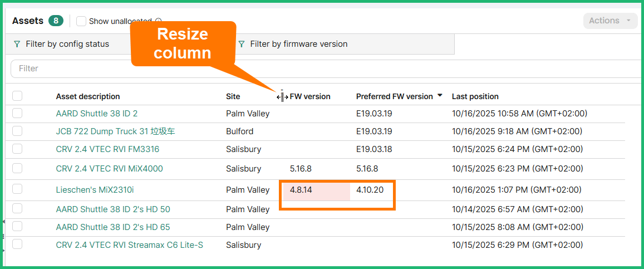The height and width of the screenshot is (269, 644).
Task: Click the funnel icon for firmware version filter
Action: pos(242,44)
